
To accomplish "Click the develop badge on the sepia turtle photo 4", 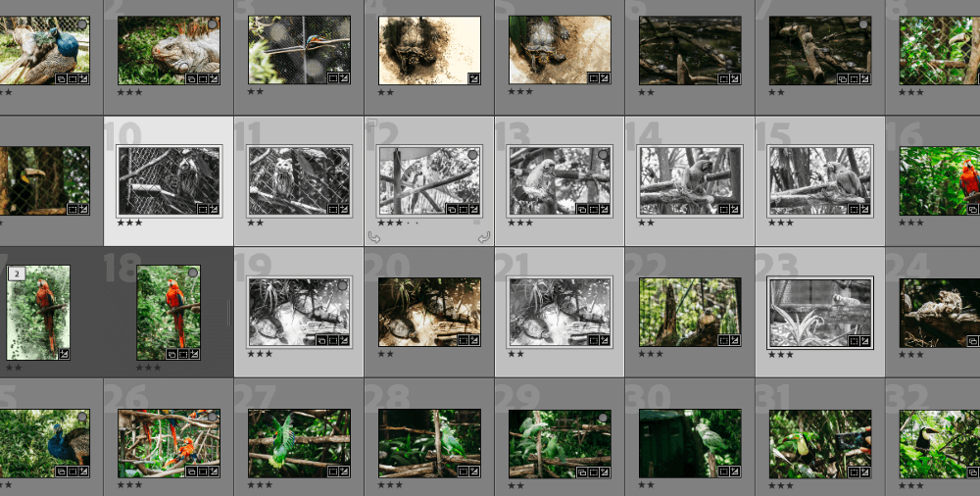I will point(473,78).
